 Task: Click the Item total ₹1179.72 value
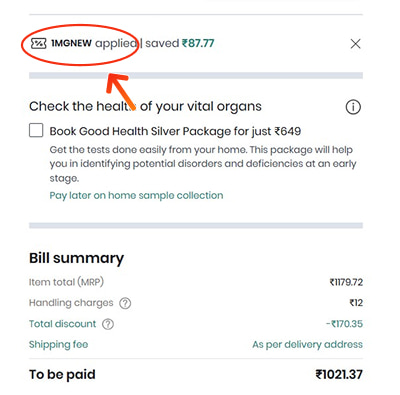coord(346,282)
